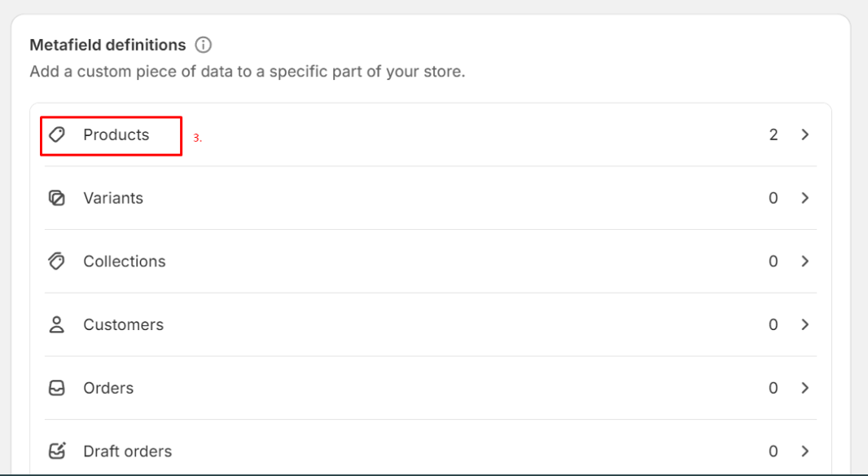
Task: Expand Products row chevron
Action: coord(805,134)
